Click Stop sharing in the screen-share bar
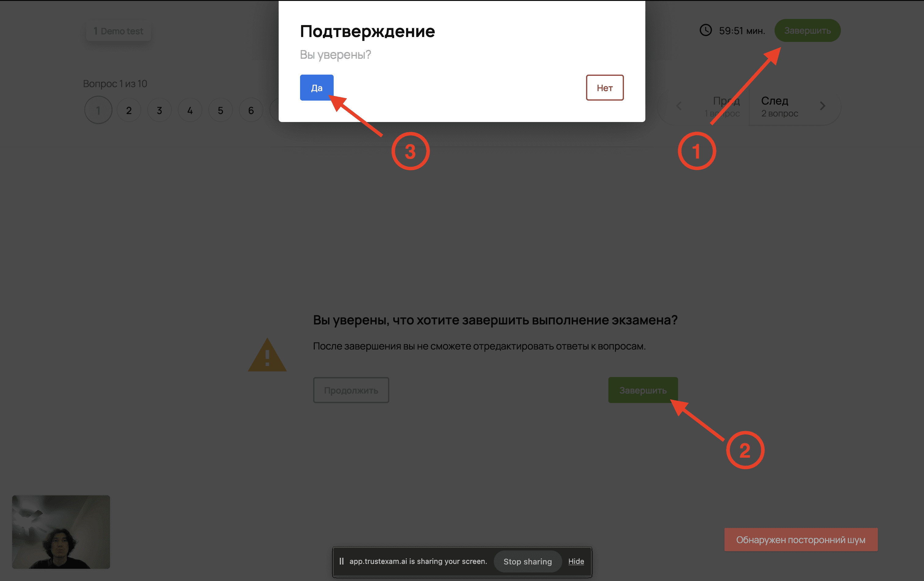 (528, 561)
